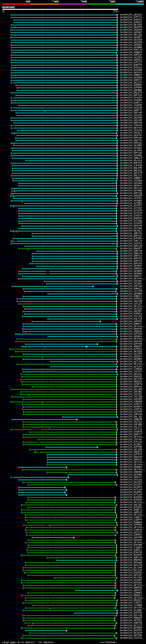Click the orange ~40% identity legend segment
146x644 pixels.
click(x=45, y=4)
